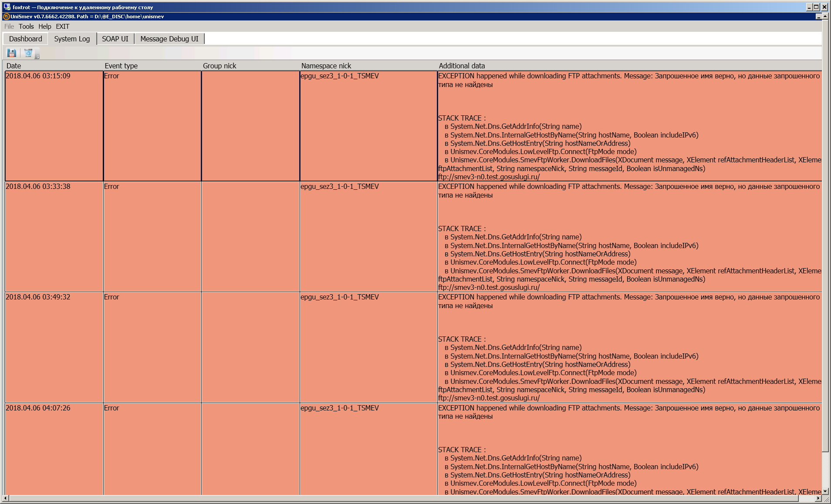Clear the log using the recycle bin icon

(x=28, y=53)
